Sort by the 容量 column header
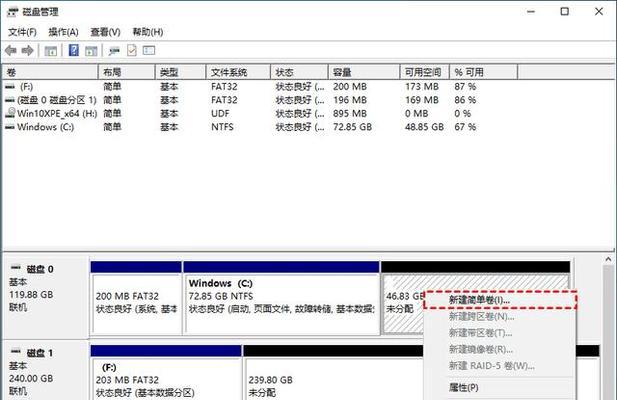Screen dimensions: 617x400 (364, 72)
